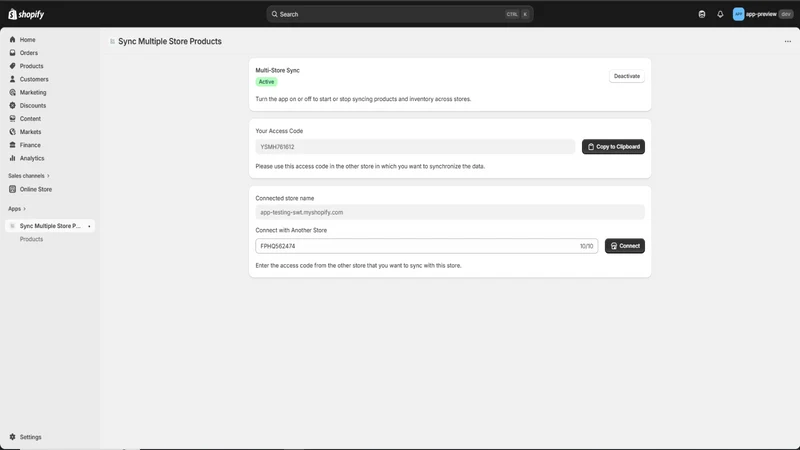The width and height of the screenshot is (800, 450).
Task: Click 'Enter the access code from the other store' text
Action: 358,266
